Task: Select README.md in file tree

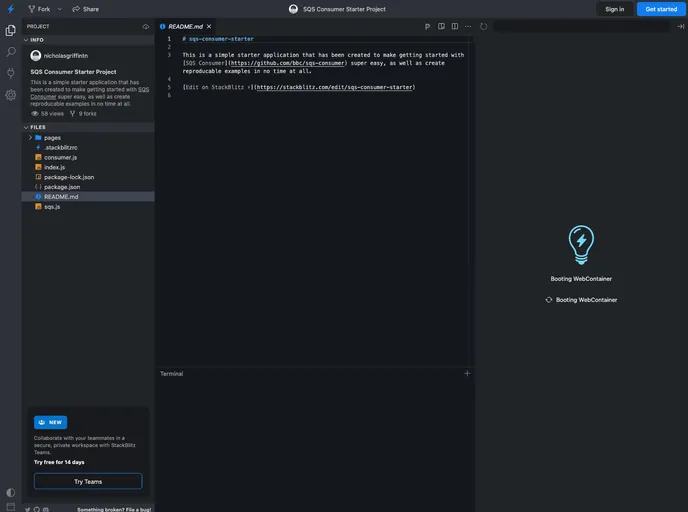Action: tap(88, 197)
